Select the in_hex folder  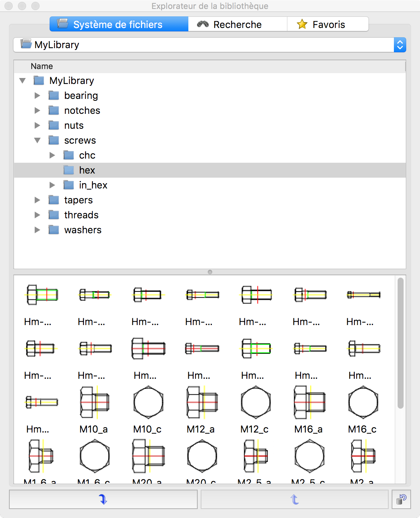[x=93, y=185]
